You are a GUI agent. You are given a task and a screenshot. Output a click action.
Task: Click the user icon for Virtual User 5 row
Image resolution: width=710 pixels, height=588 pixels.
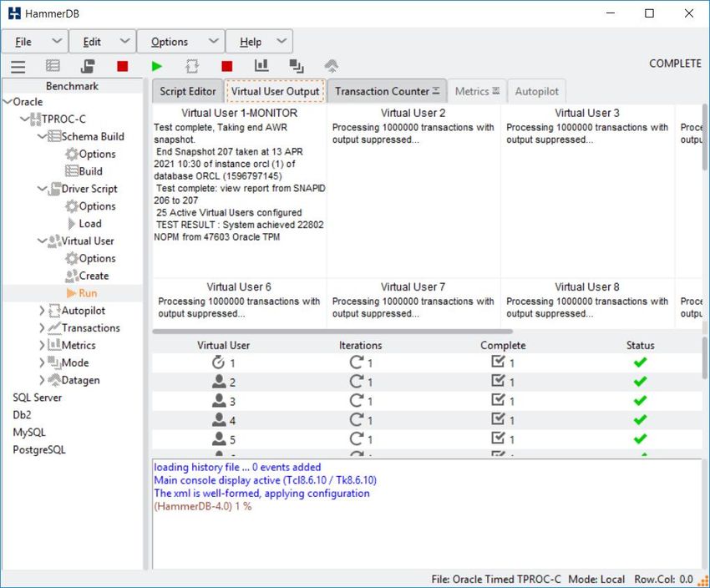coord(219,438)
